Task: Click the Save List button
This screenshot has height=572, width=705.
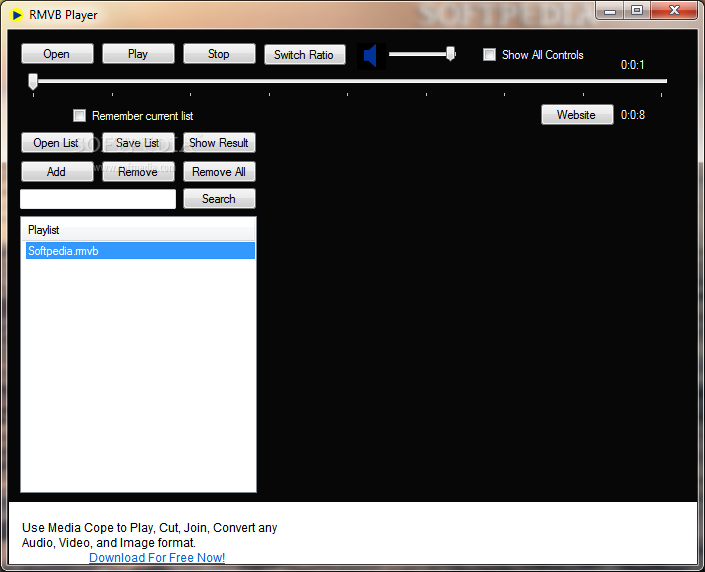Action: click(x=138, y=143)
